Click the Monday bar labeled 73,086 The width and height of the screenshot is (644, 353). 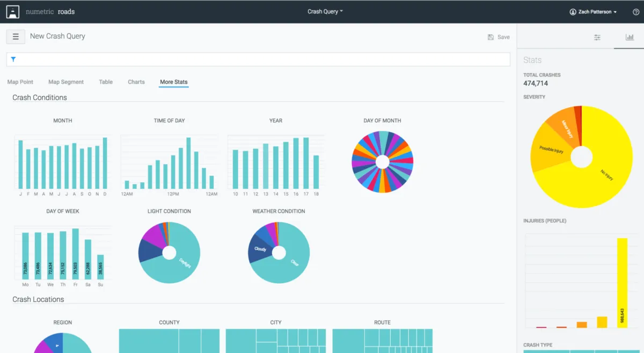pyautogui.click(x=25, y=256)
